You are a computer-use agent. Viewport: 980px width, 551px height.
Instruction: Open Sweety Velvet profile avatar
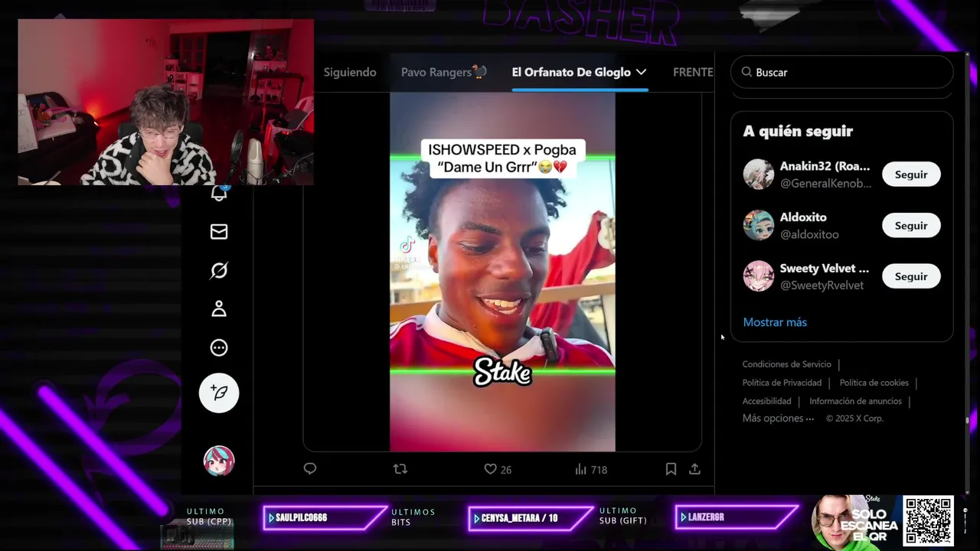[x=759, y=276]
